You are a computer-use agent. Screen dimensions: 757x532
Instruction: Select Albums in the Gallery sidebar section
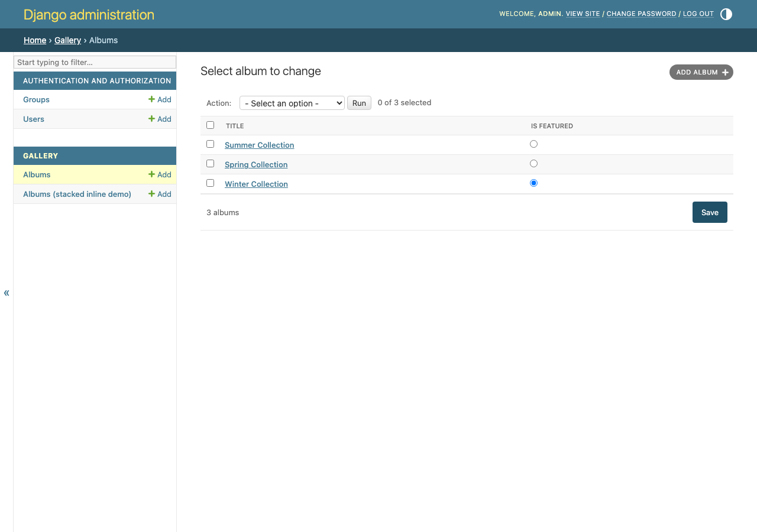pyautogui.click(x=37, y=174)
